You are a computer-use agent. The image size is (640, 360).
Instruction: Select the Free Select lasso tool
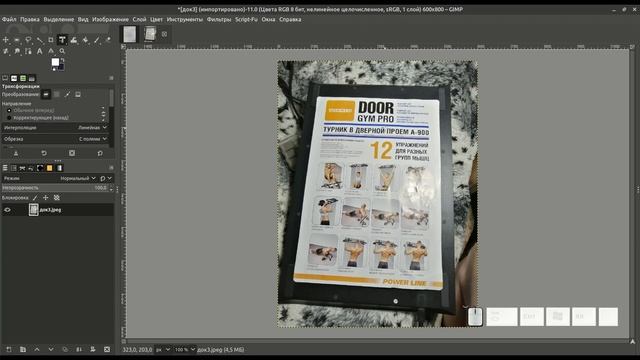pos(28,40)
